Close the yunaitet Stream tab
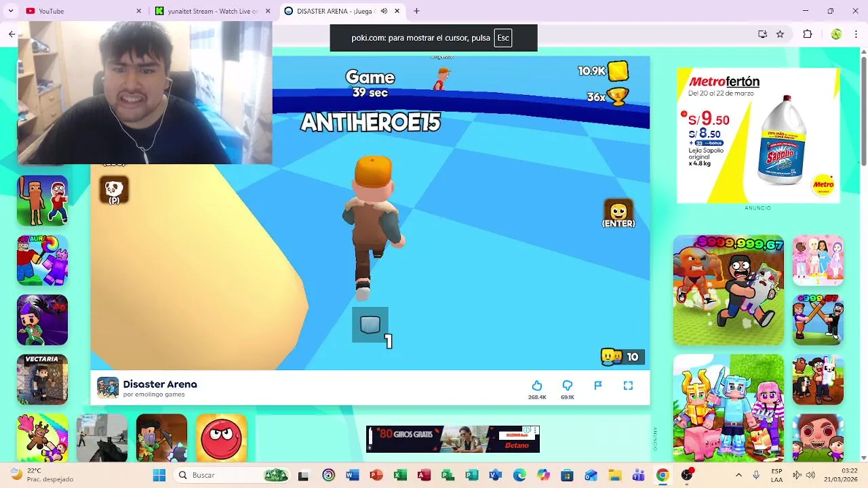 click(268, 11)
